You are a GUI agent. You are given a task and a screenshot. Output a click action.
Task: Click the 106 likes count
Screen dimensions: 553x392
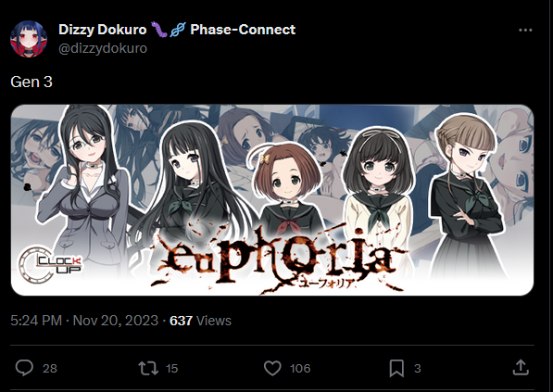[300, 368]
